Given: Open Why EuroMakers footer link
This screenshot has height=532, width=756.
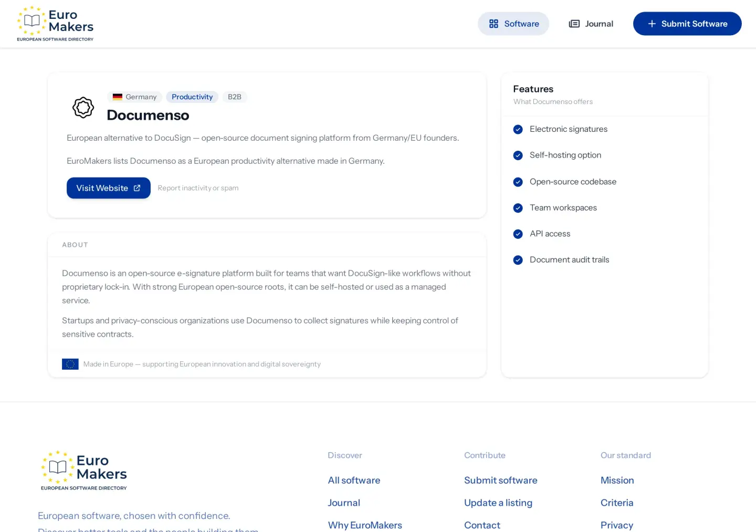Looking at the screenshot, I should pyautogui.click(x=365, y=525).
